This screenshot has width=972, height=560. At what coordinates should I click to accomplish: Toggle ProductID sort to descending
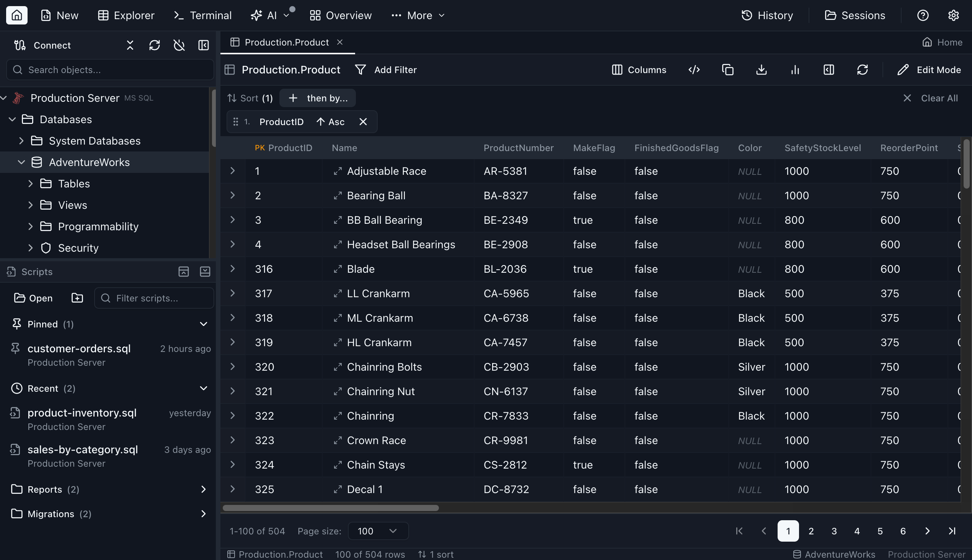(330, 122)
